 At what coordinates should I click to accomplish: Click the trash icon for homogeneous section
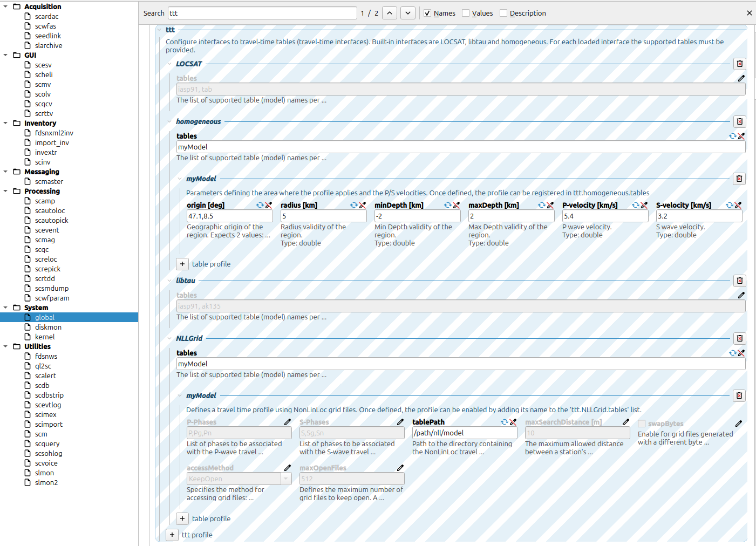pos(739,121)
